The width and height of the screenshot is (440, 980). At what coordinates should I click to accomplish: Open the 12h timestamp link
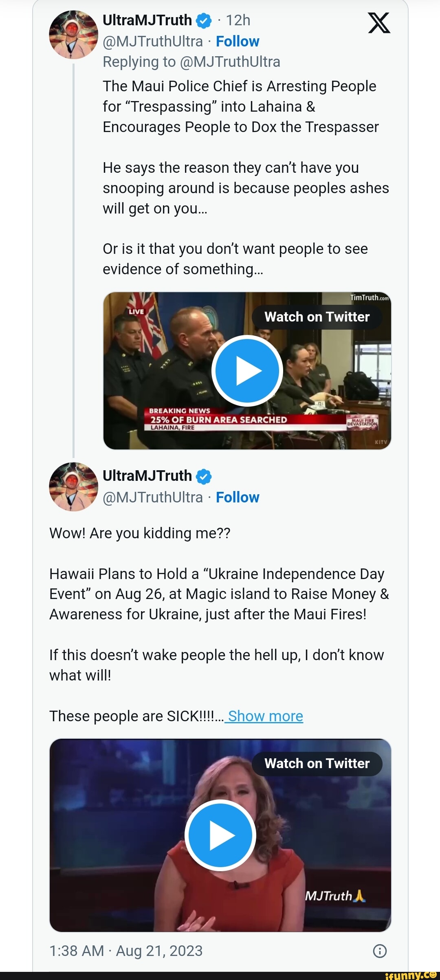coord(238,20)
